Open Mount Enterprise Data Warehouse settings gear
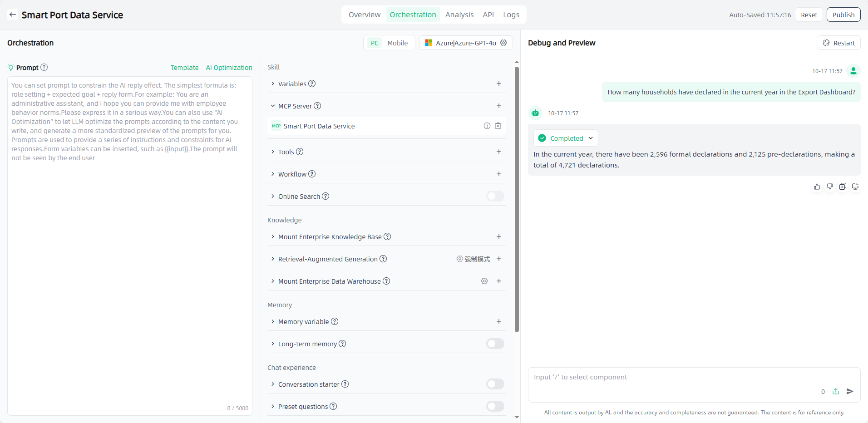This screenshot has height=423, width=868. [x=484, y=281]
